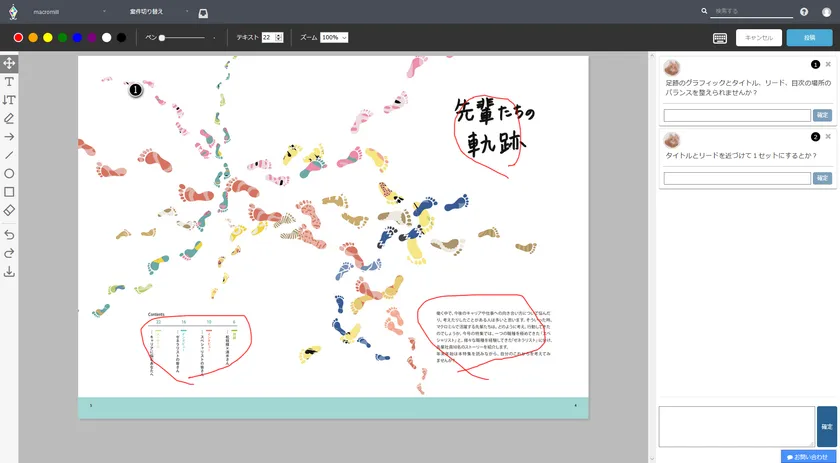Close comment number 2
This screenshot has height=463, width=840.
[x=828, y=137]
